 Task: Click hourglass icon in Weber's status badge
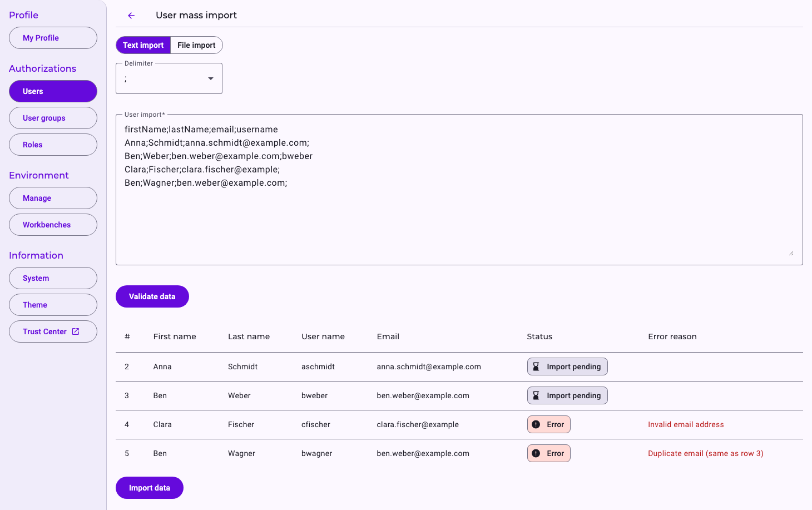[536, 395]
